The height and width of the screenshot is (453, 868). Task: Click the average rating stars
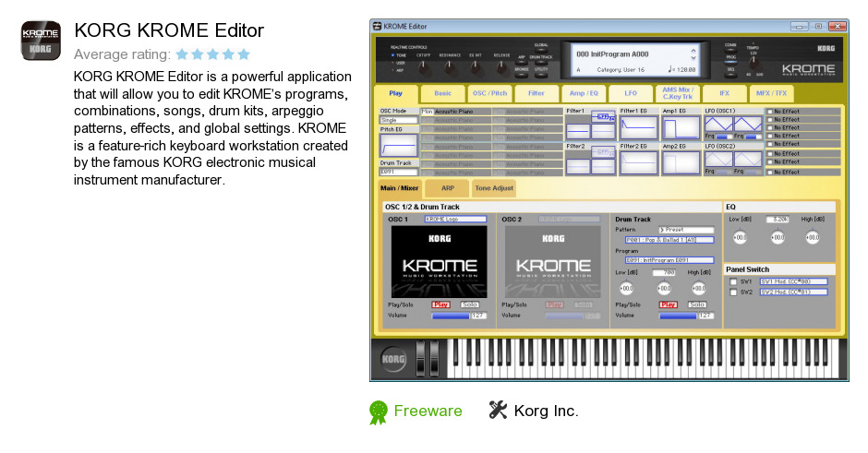[x=213, y=54]
